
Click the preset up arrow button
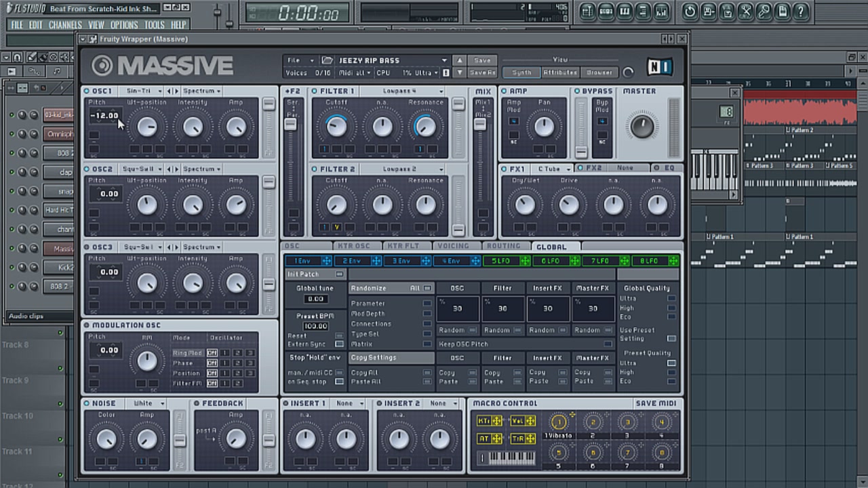pos(459,60)
